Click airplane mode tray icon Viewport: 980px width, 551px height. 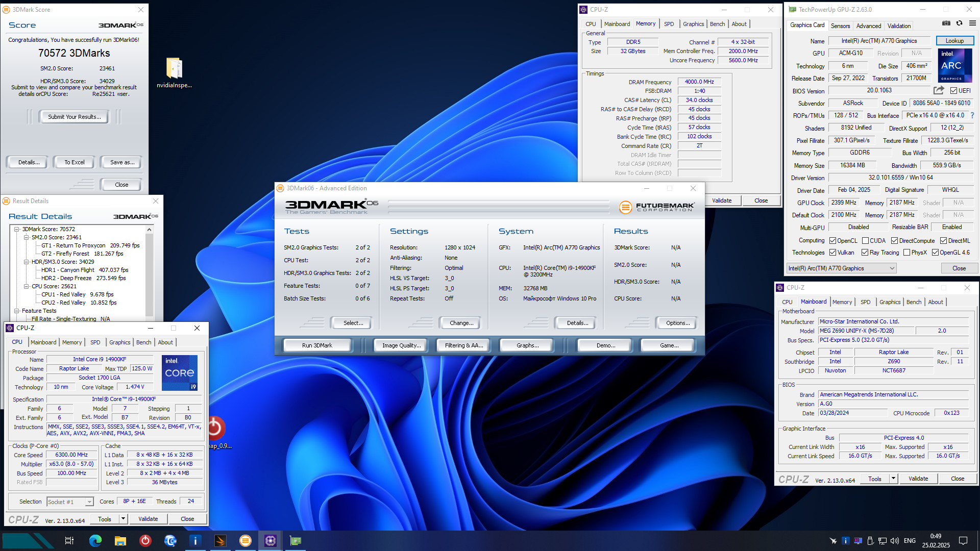[x=834, y=541]
